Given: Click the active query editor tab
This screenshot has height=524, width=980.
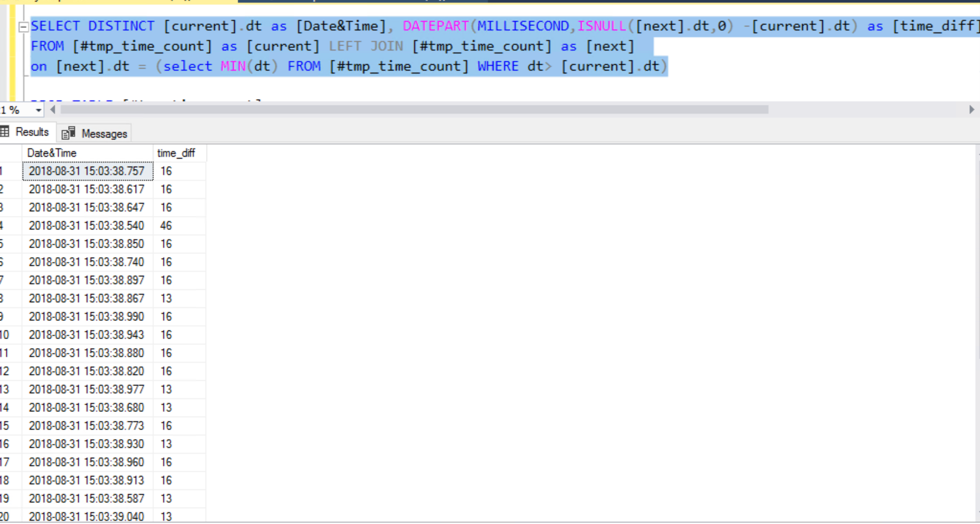Looking at the screenshot, I should pos(115,2).
